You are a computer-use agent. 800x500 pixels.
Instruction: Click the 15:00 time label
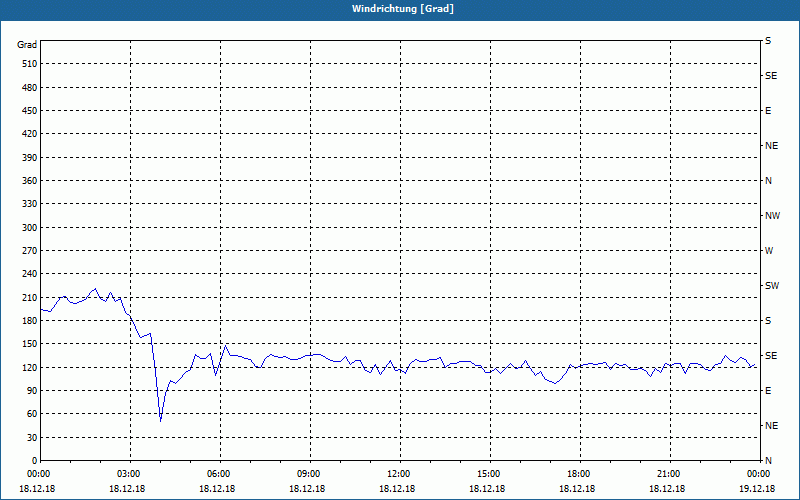489,474
